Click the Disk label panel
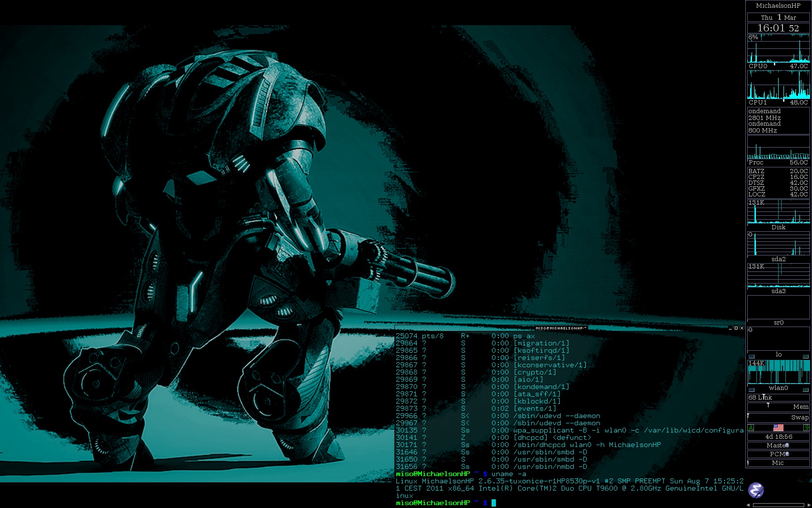The image size is (812, 508). tap(778, 227)
